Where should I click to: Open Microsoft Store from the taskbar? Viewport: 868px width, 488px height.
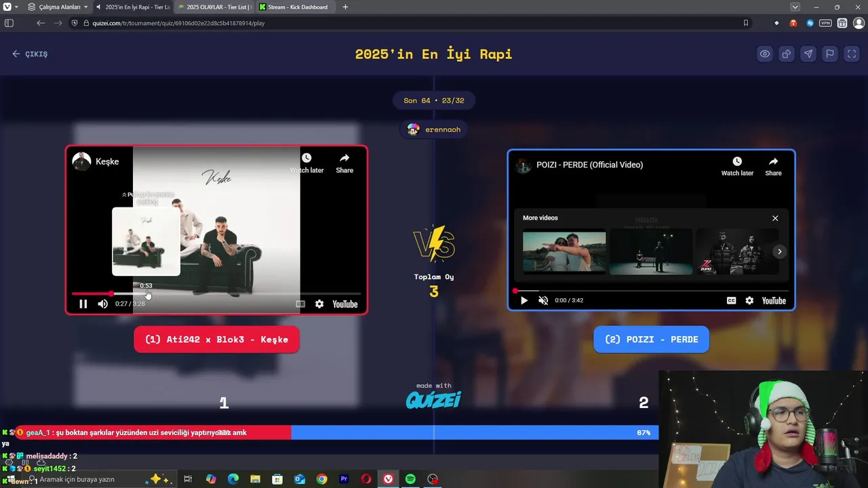click(x=277, y=479)
